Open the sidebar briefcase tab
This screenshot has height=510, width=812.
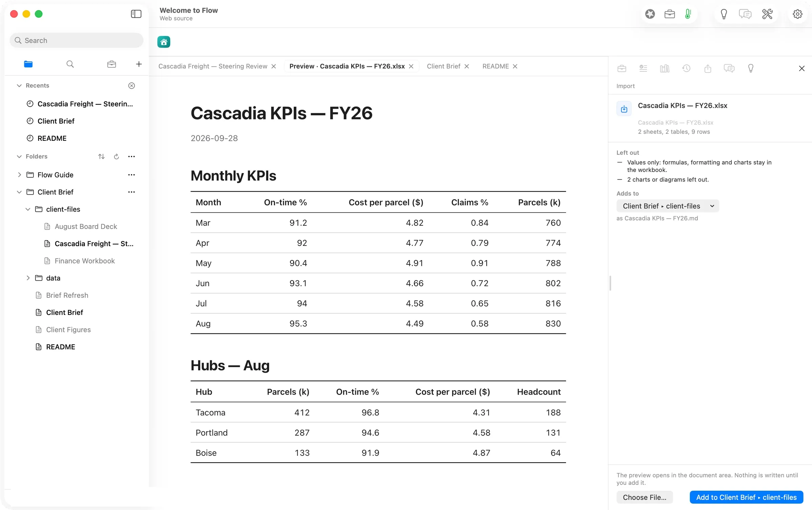pyautogui.click(x=112, y=64)
